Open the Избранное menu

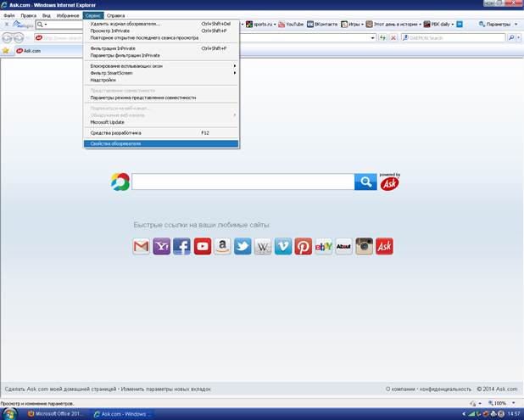68,16
